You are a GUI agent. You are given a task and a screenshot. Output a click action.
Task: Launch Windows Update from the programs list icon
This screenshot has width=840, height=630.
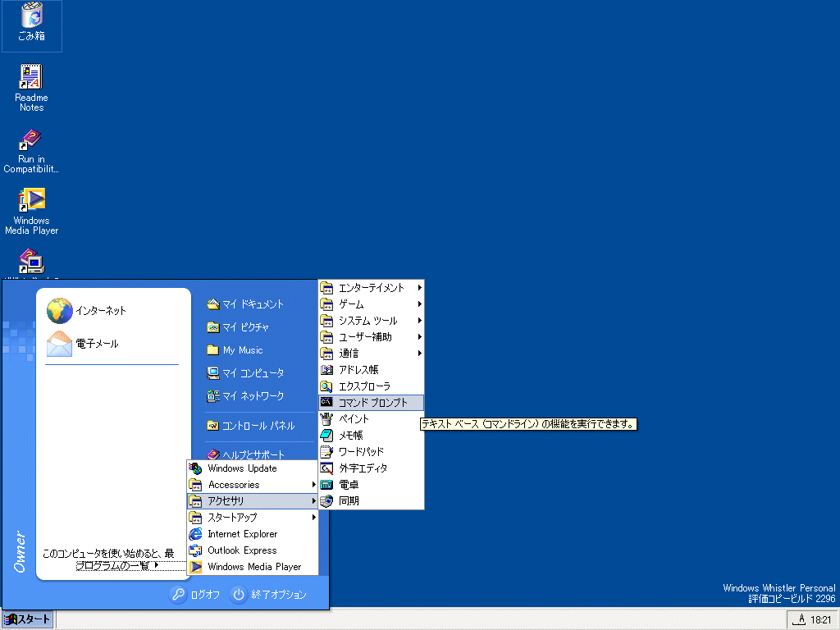(195, 468)
